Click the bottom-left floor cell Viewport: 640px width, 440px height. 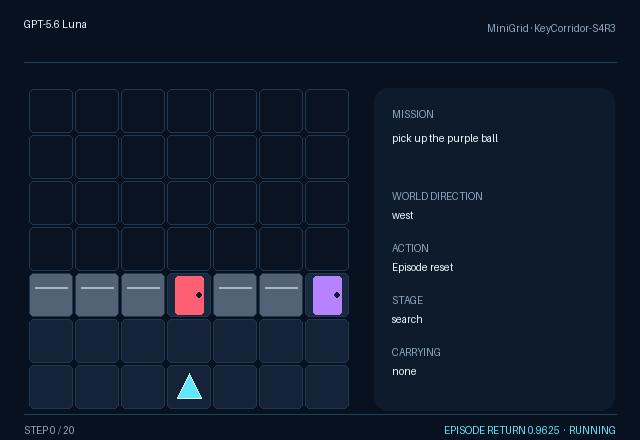pos(51,387)
